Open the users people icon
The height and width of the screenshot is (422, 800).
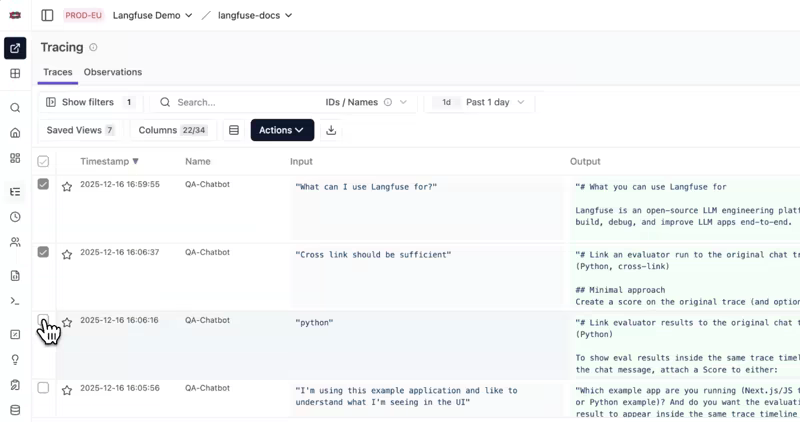[x=15, y=242]
